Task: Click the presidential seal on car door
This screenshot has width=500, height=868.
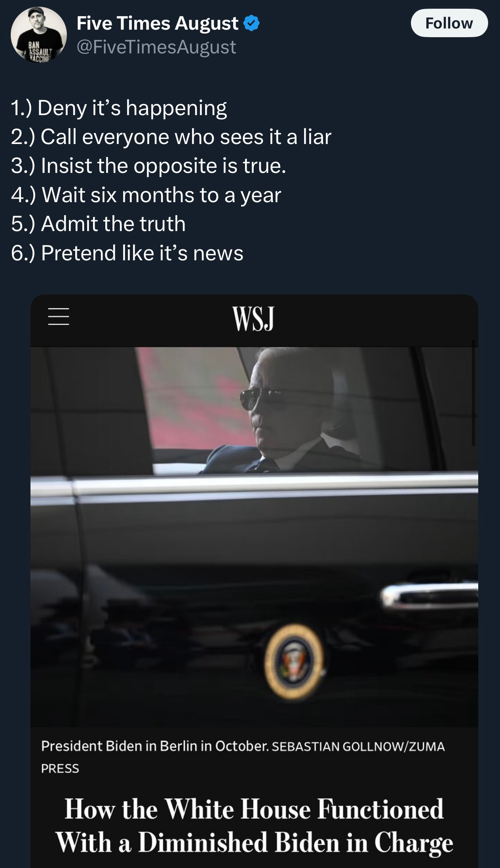Action: pyautogui.click(x=294, y=661)
